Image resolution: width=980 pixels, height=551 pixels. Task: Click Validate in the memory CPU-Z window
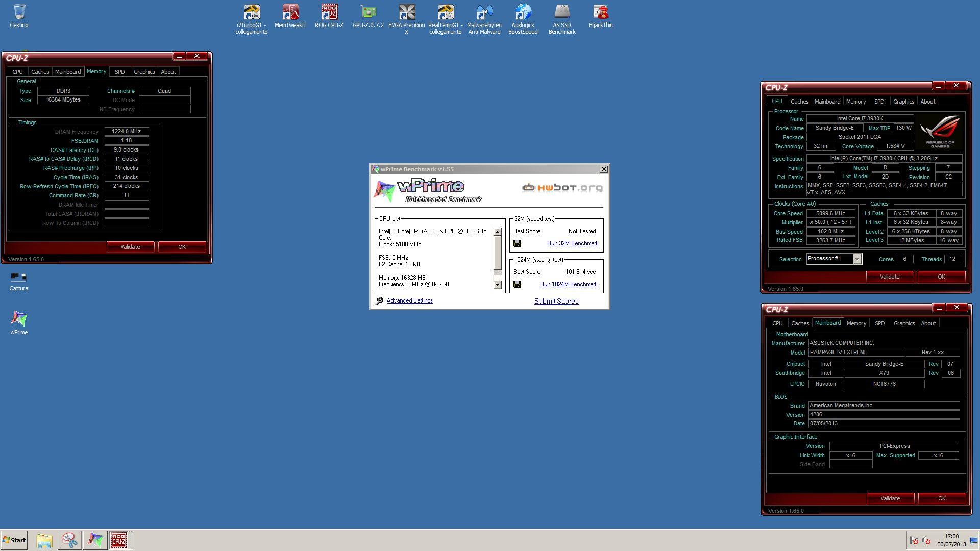tap(130, 247)
